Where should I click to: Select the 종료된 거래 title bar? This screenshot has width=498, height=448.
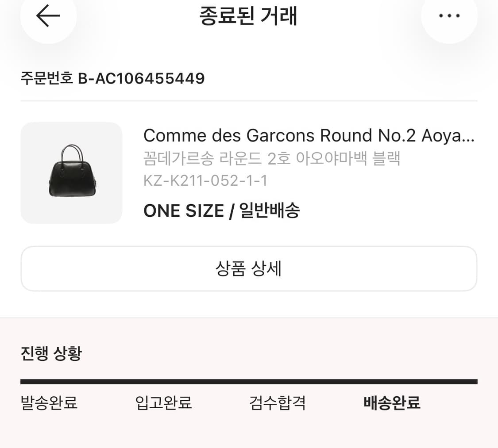pyautogui.click(x=249, y=17)
